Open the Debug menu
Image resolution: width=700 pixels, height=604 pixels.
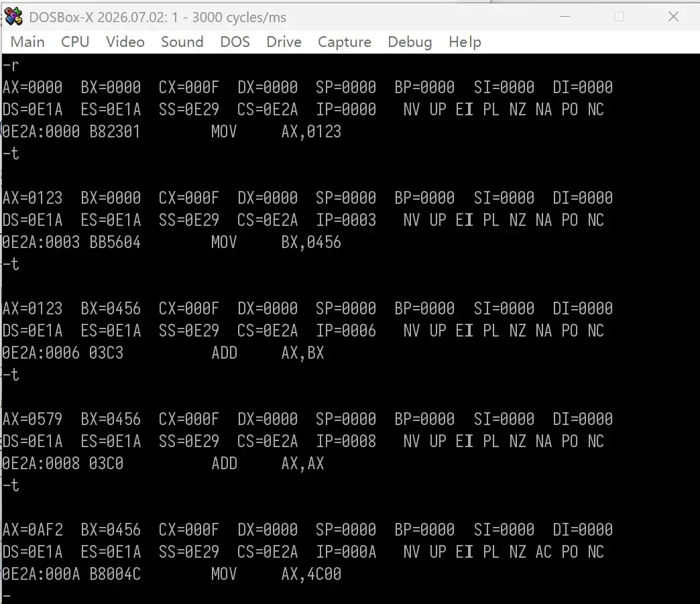tap(410, 42)
